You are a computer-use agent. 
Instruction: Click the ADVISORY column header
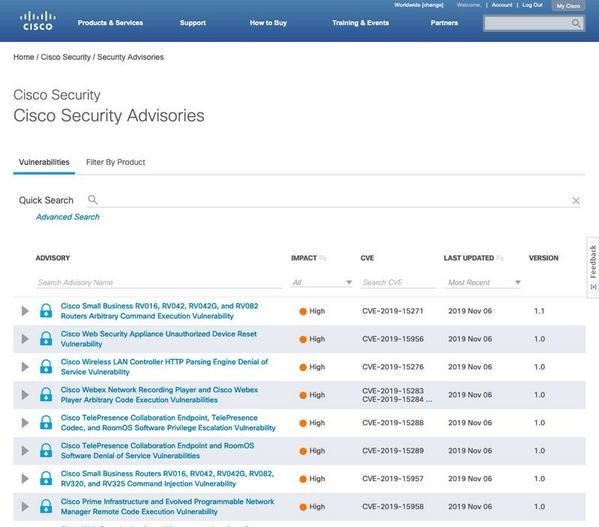pyautogui.click(x=53, y=258)
